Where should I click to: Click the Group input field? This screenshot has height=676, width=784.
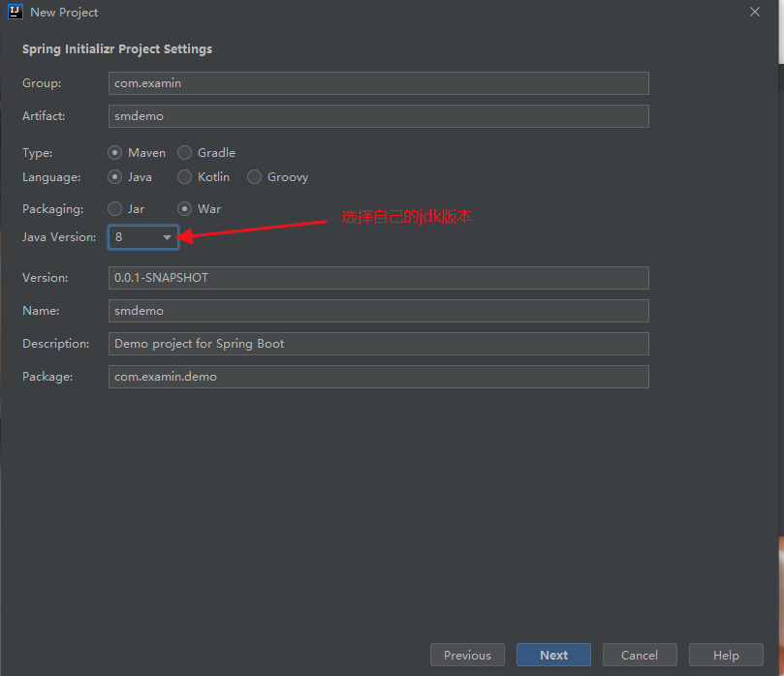378,83
